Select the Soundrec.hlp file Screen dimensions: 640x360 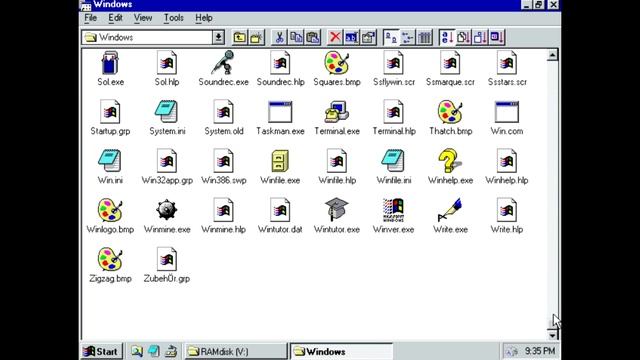pyautogui.click(x=280, y=68)
